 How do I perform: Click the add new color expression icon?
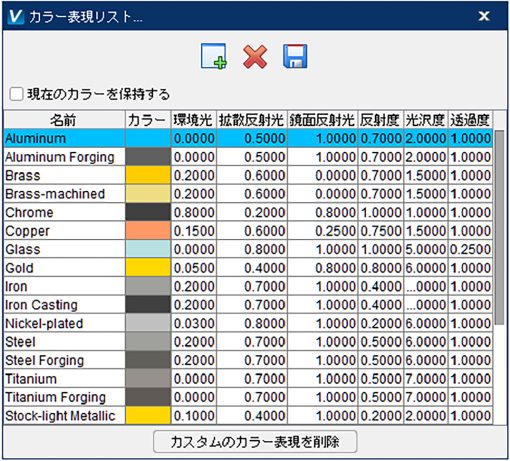214,56
